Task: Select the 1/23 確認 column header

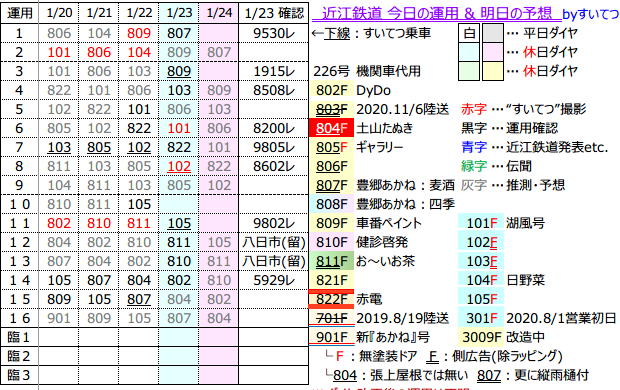Action: [274, 13]
